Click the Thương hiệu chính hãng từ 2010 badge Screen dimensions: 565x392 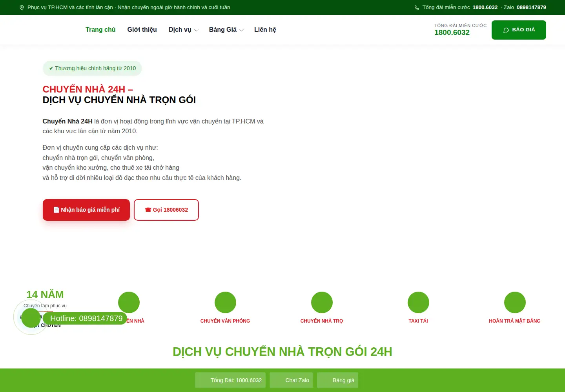click(x=92, y=68)
